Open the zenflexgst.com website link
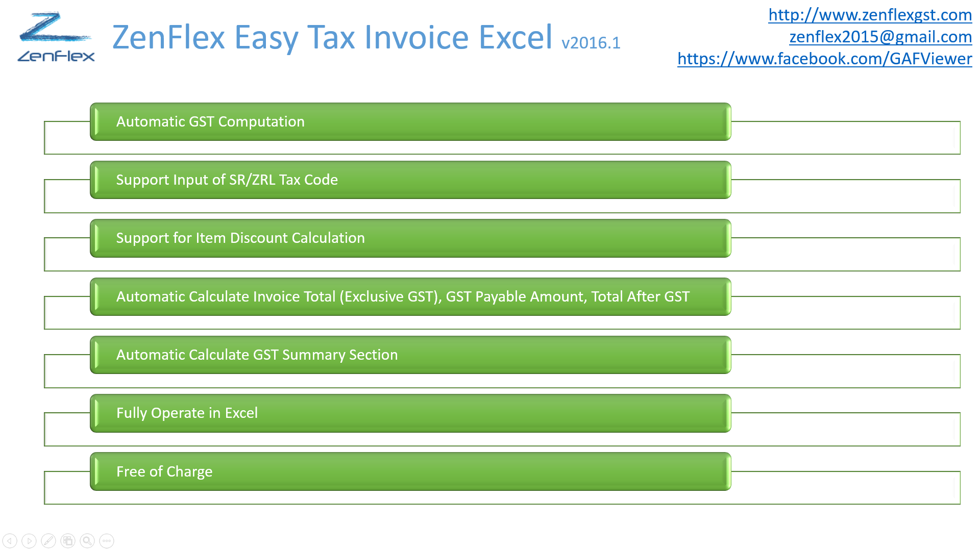980x549 pixels. [870, 15]
